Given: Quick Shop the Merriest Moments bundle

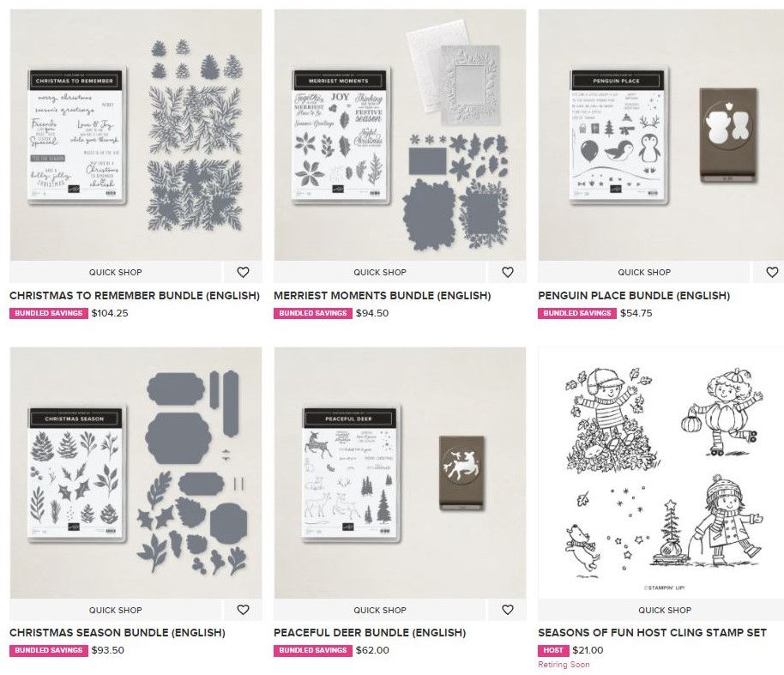Looking at the screenshot, I should (380, 272).
